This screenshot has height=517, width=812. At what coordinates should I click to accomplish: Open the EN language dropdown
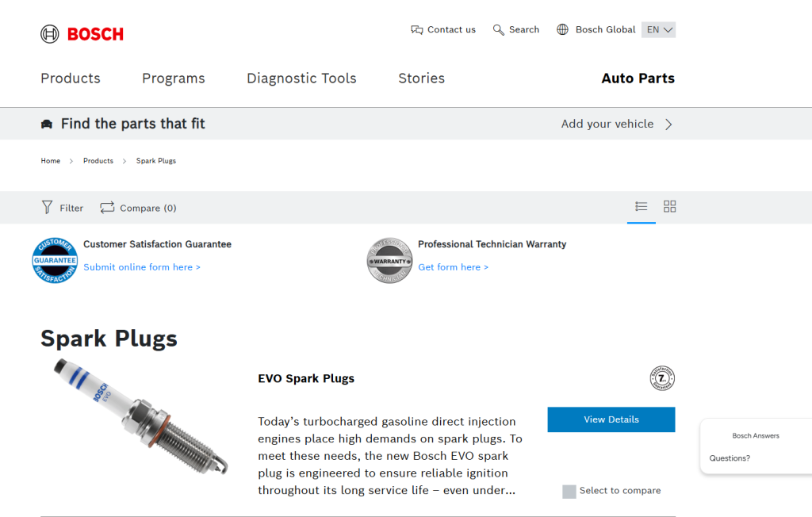point(659,29)
